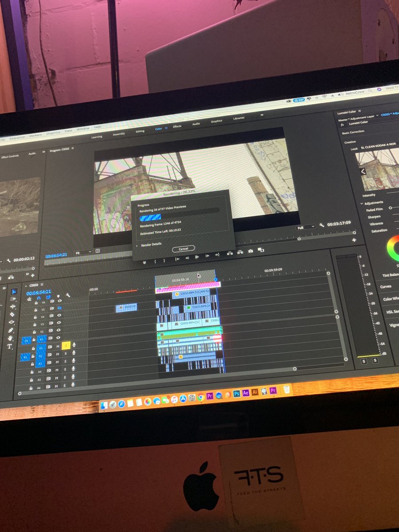
Task: Open Trash in the Dock
Action: [287, 390]
